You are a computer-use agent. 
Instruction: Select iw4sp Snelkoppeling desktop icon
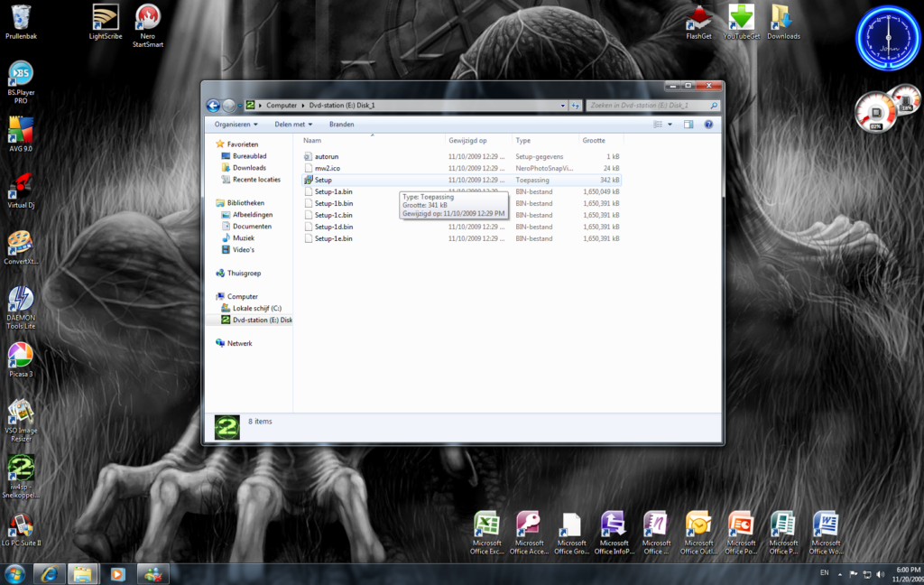[21, 477]
